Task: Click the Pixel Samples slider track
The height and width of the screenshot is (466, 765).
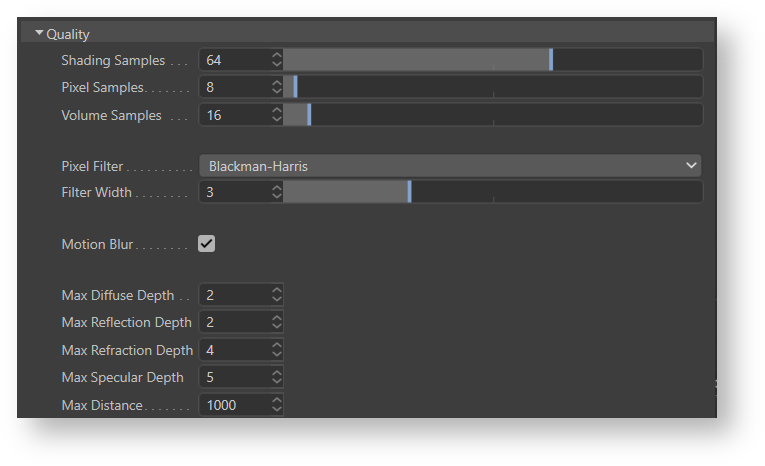Action: pos(492,88)
